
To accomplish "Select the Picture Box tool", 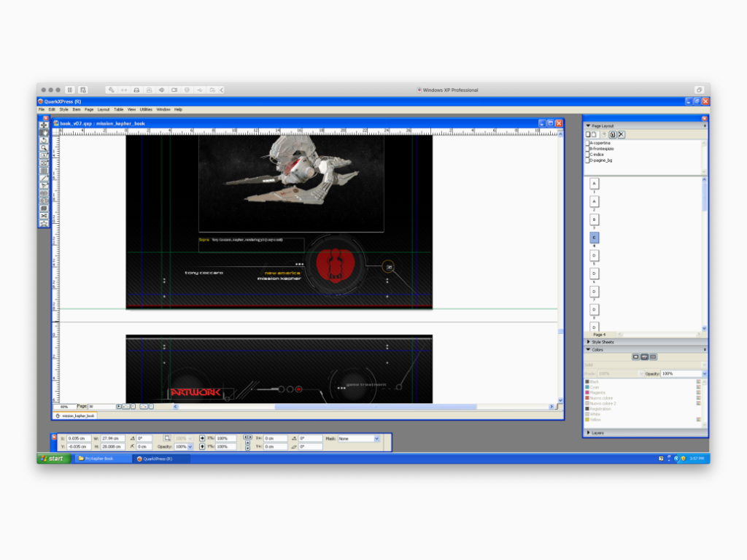I will 44,163.
